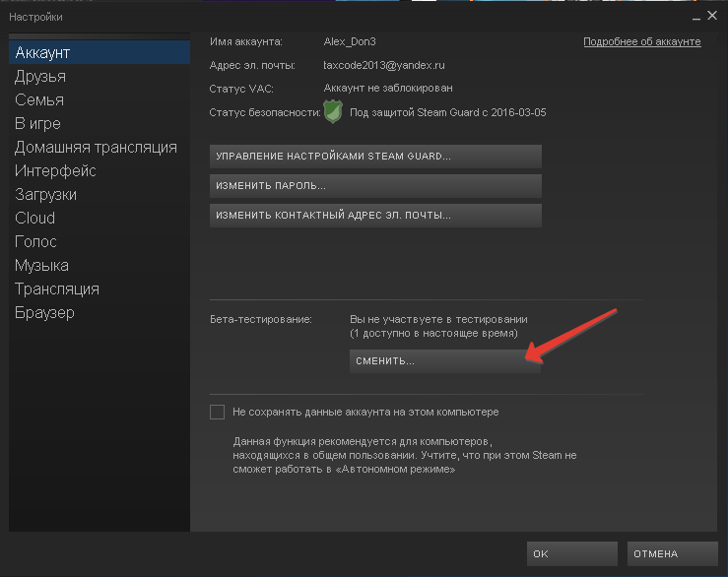
Task: Open 'Подробнее об аккаунте' link
Action: point(641,41)
